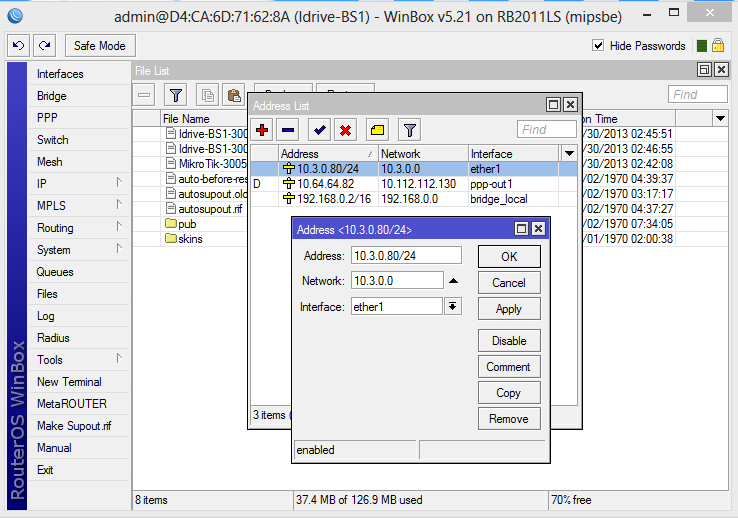Click the File List copy icon
738x518 pixels.
pos(208,96)
